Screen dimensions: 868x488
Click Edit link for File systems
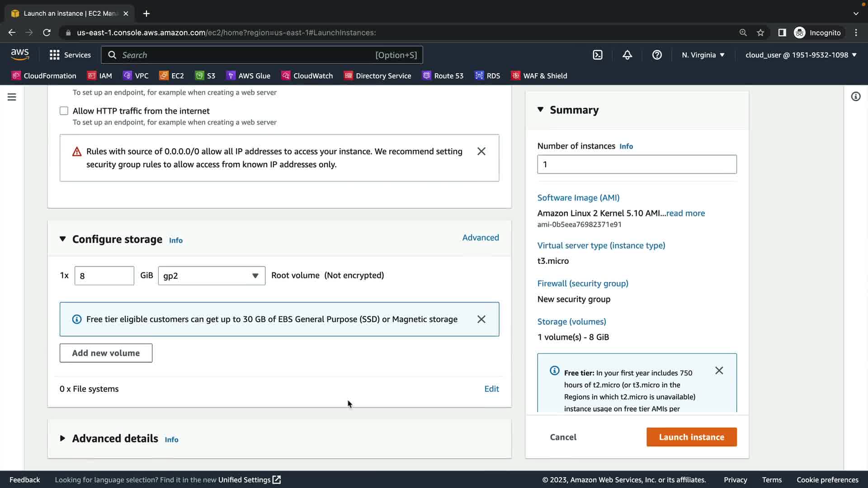pyautogui.click(x=491, y=389)
